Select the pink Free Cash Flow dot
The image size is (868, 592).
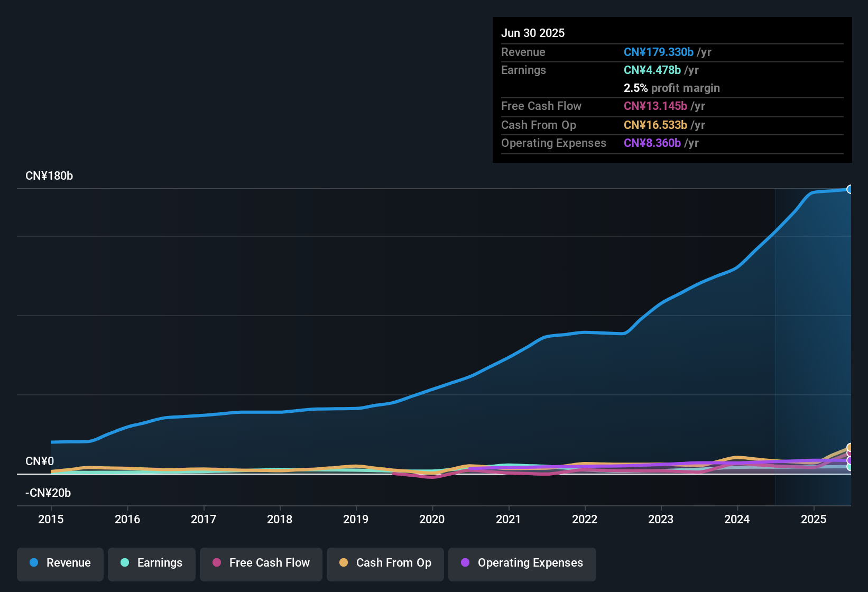click(216, 563)
